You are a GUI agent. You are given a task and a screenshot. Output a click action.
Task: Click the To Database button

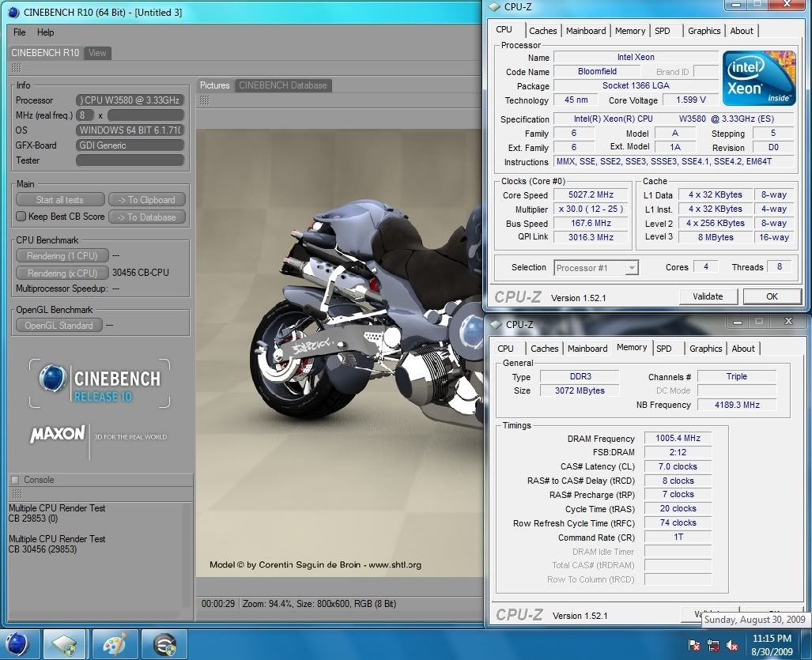[x=147, y=217]
